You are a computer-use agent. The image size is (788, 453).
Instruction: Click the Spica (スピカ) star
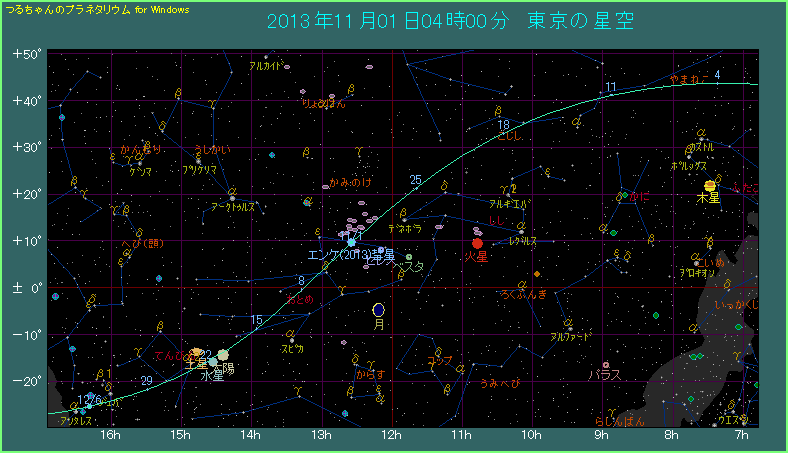pos(289,339)
